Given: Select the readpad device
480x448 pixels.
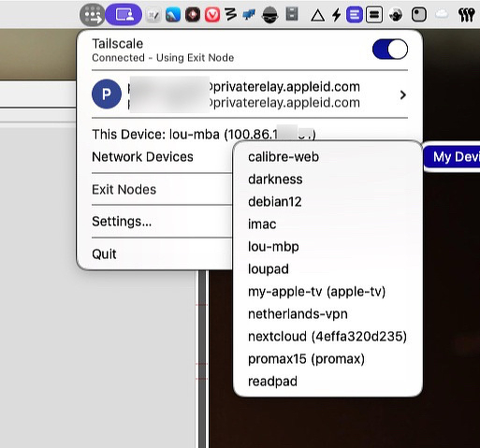Looking at the screenshot, I should click(327, 382).
